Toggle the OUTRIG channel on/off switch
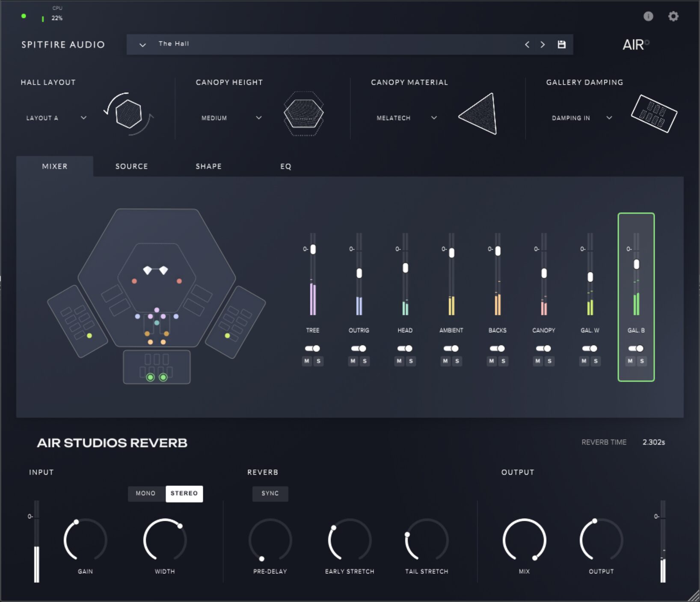The width and height of the screenshot is (700, 602). point(359,348)
